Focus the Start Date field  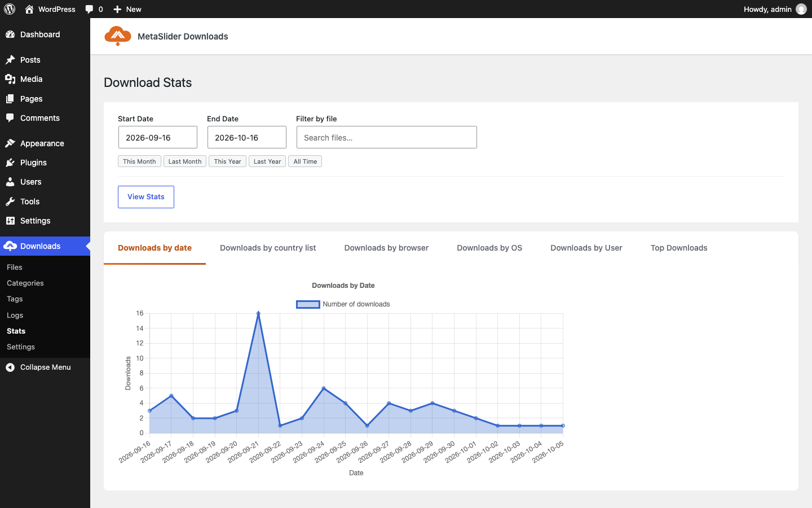158,137
